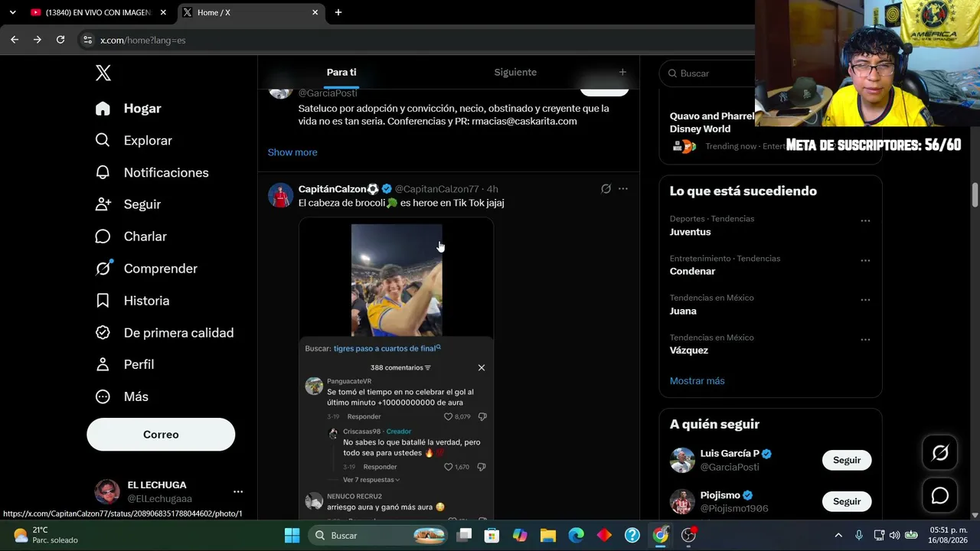Open more options for the Juana trend
980x551 pixels.
point(865,300)
